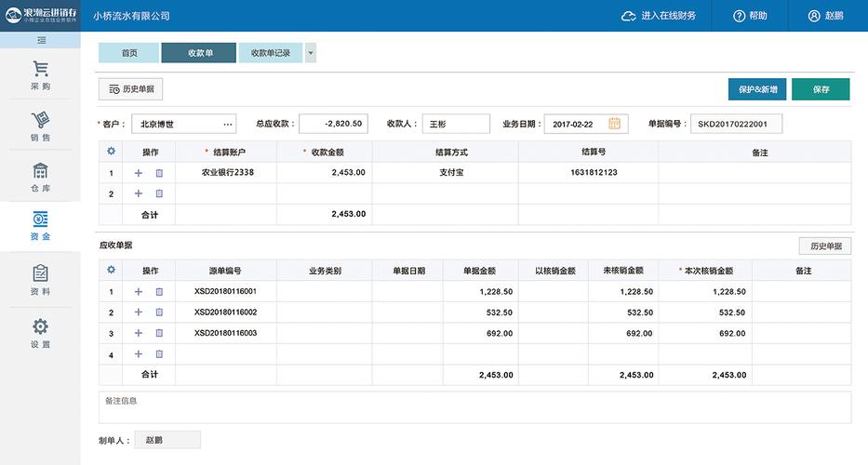Click the 保护&新增 button

pyautogui.click(x=757, y=89)
